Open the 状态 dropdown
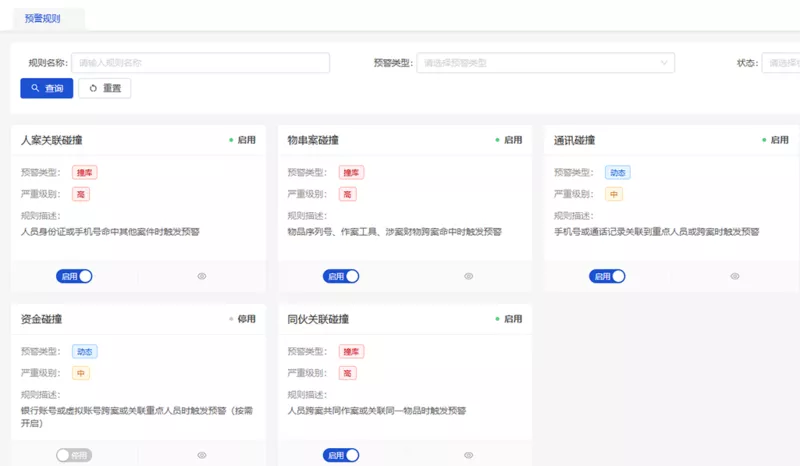 781,63
